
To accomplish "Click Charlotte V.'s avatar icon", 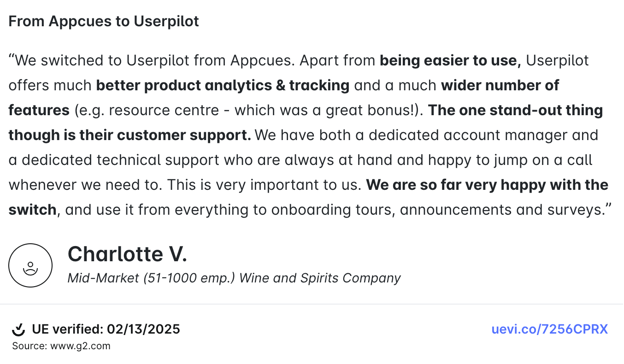I will pyautogui.click(x=30, y=265).
